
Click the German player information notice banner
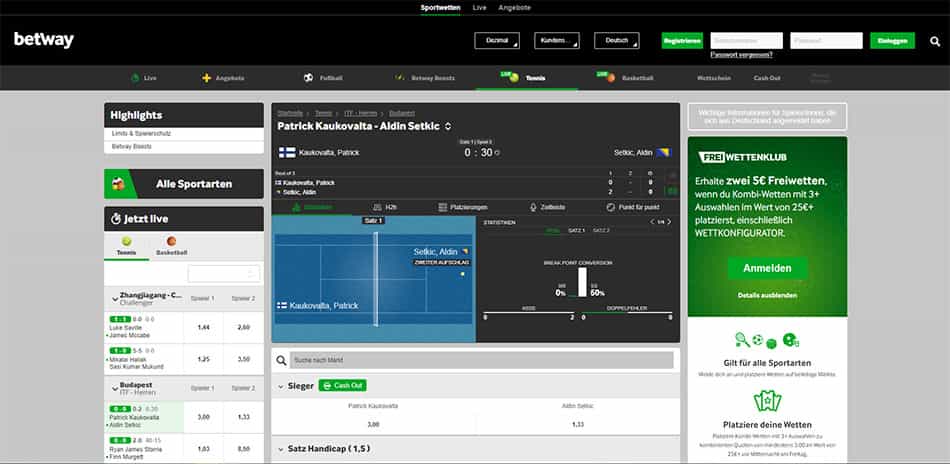pos(767,116)
